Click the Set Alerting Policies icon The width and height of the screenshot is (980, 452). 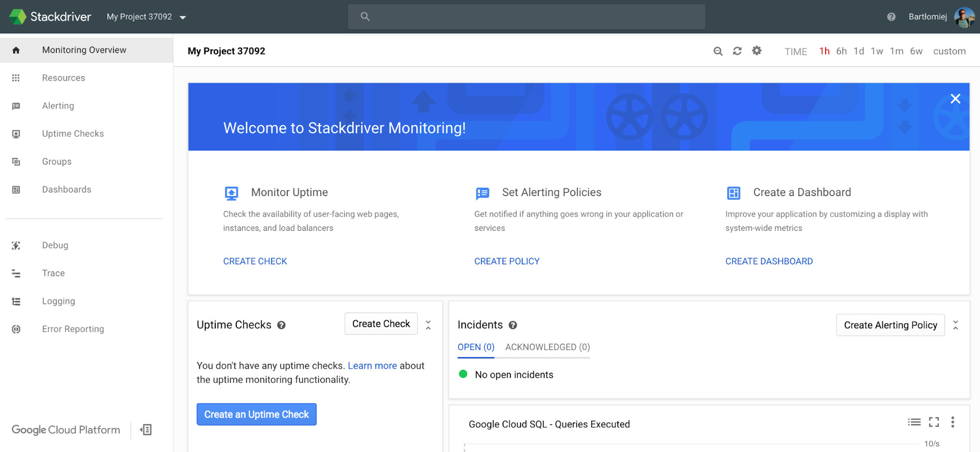(482, 193)
